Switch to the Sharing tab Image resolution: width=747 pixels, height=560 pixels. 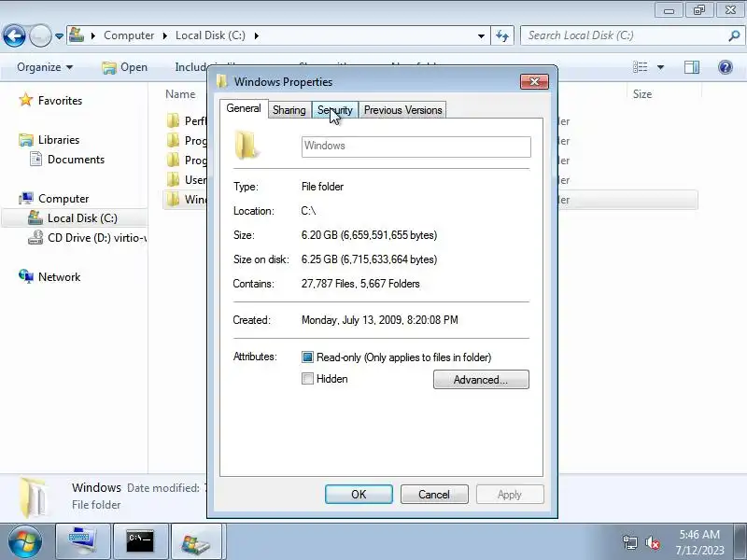[x=289, y=110]
